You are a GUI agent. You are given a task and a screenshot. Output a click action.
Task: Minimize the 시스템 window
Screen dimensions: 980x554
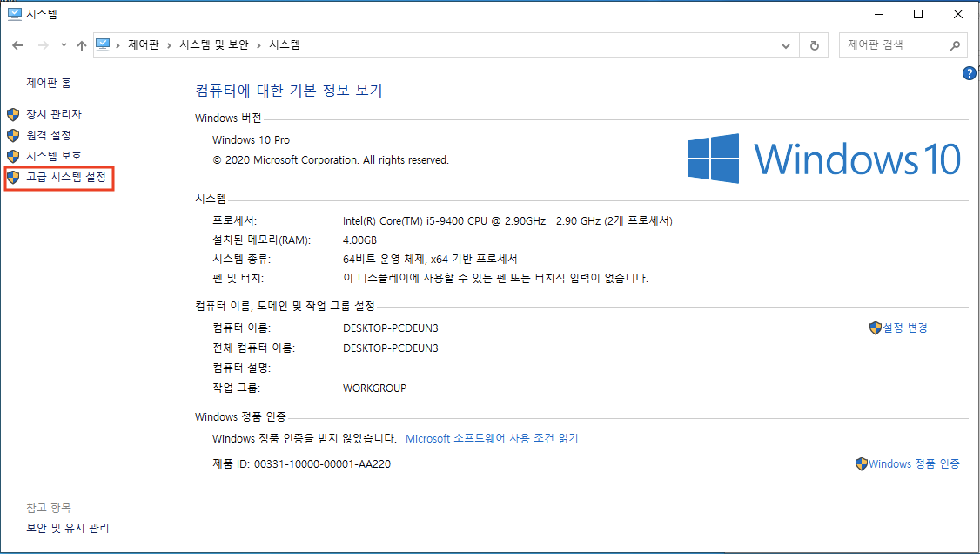879,14
